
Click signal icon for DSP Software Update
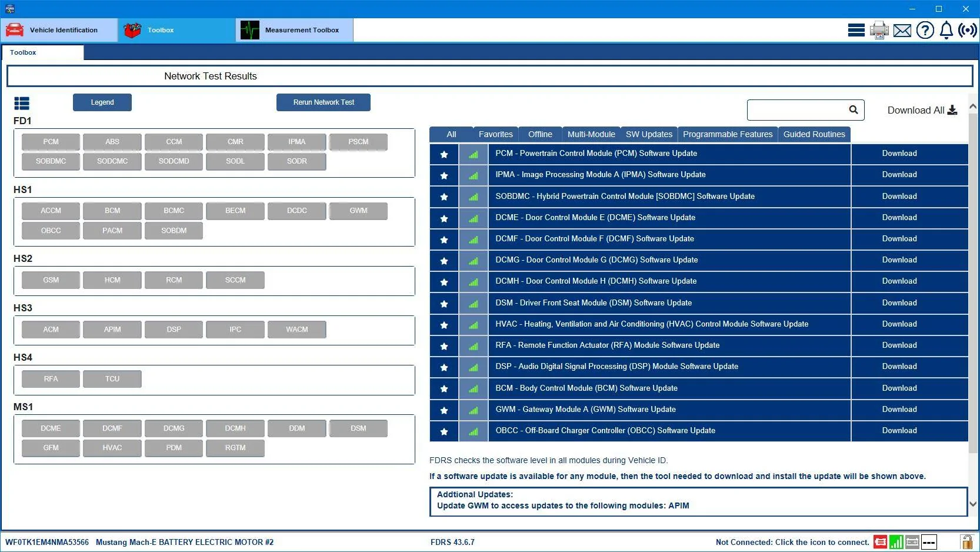474,367
